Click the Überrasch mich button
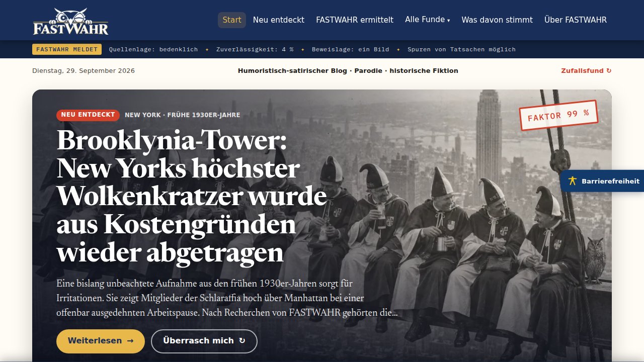Viewport: 644px width, 362px height. coord(204,341)
